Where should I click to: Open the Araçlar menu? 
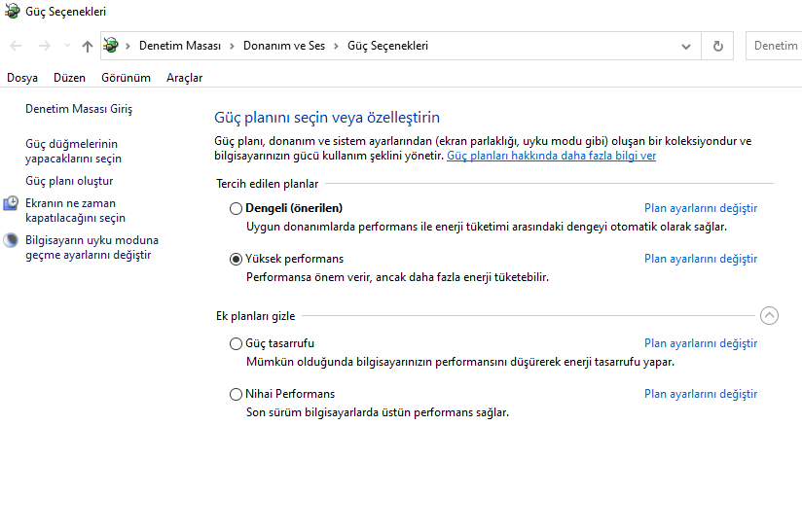pyautogui.click(x=184, y=78)
